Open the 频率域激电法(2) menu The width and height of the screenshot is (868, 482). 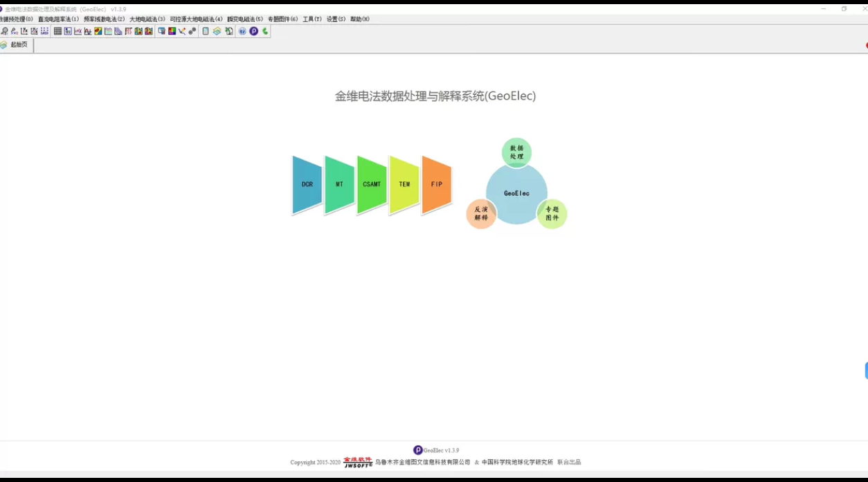(x=104, y=19)
